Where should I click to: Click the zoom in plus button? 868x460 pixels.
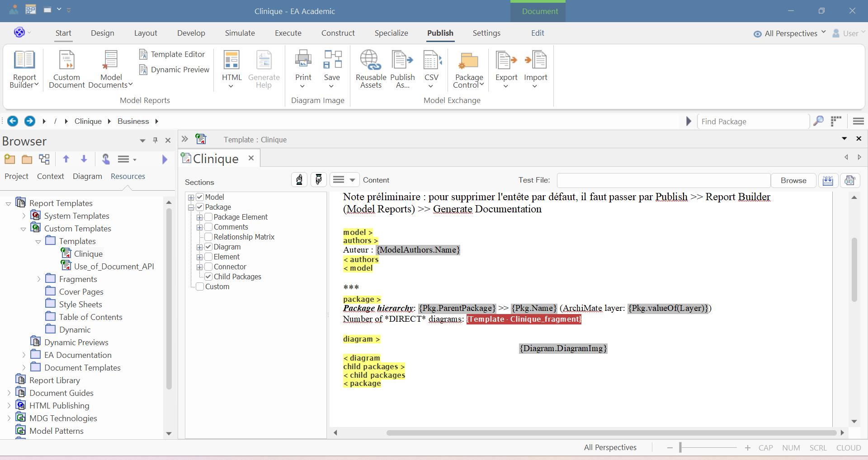click(x=748, y=448)
